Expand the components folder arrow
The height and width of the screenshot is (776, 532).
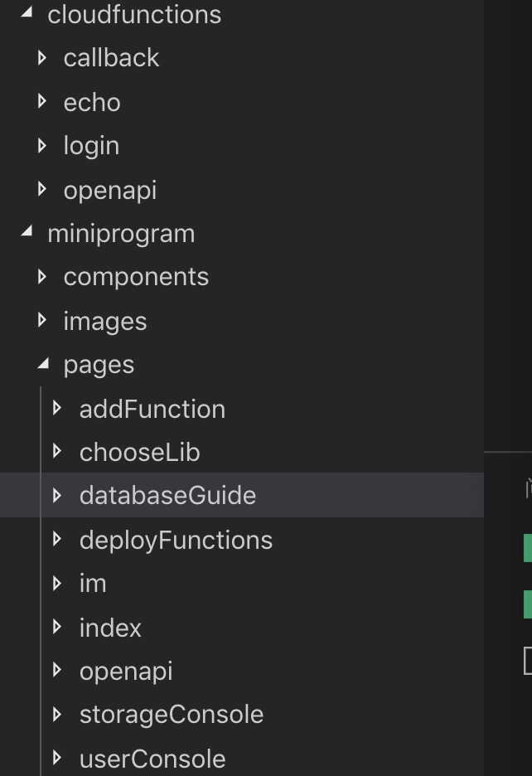coord(42,277)
